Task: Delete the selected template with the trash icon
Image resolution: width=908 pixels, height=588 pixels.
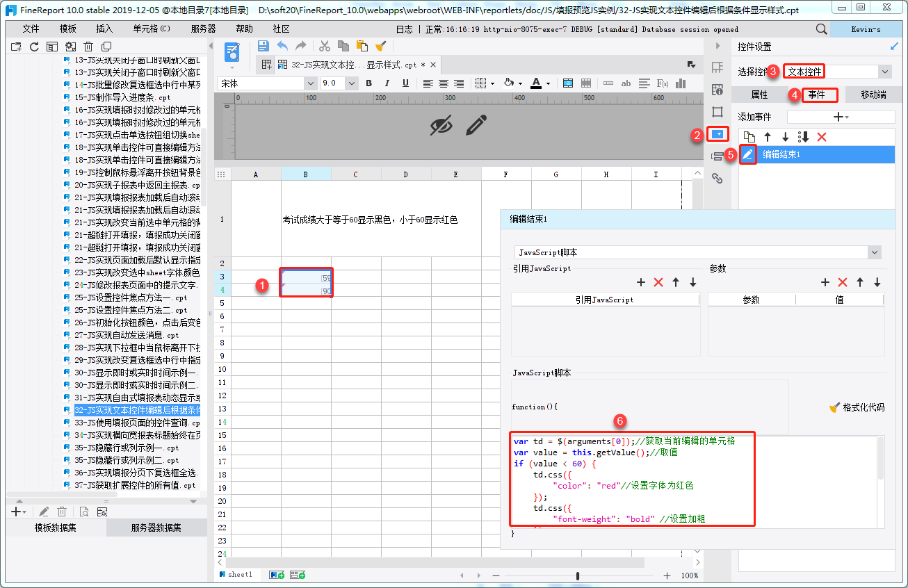Action: [88, 47]
